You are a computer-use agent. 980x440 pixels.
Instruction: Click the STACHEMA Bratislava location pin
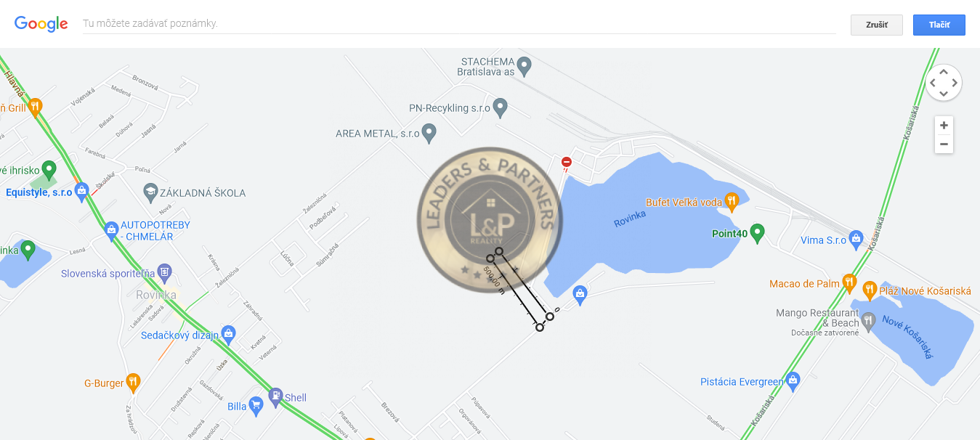pos(524,66)
